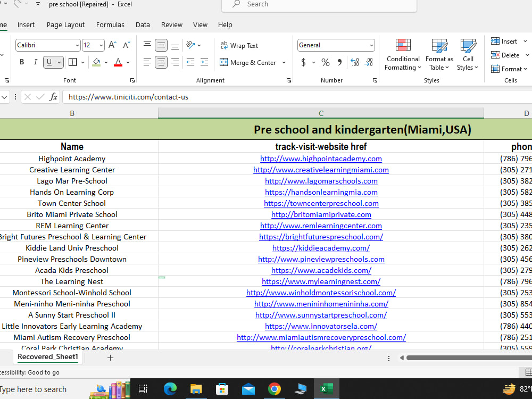Screen dimensions: 532x399
Task: Open the Fill Color dropdown arrow
Action: point(106,62)
